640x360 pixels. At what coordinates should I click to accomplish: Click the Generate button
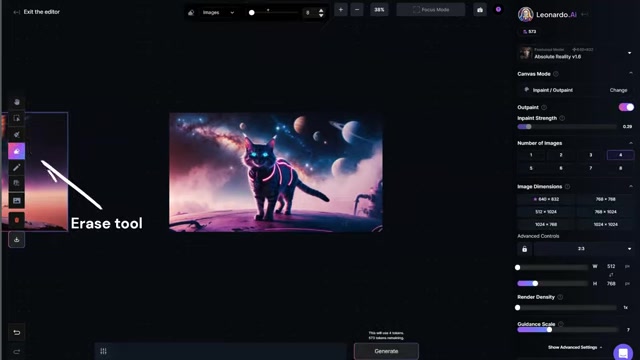pyautogui.click(x=386, y=351)
